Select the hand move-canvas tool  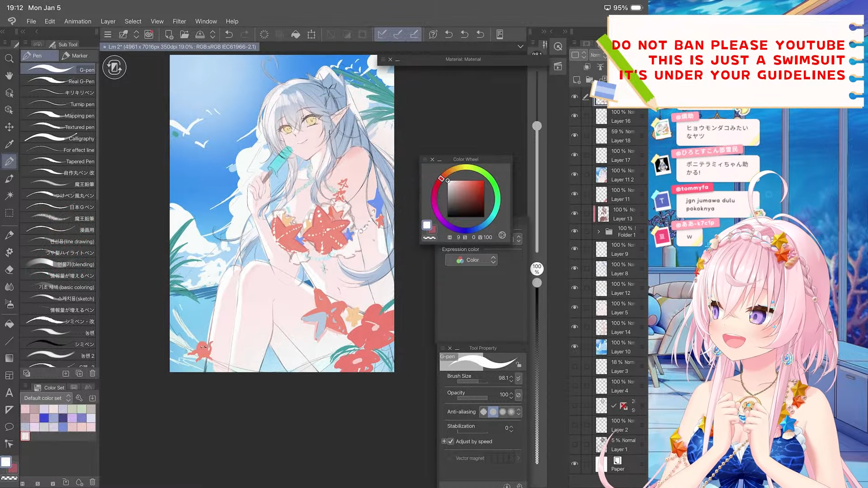pos(9,75)
